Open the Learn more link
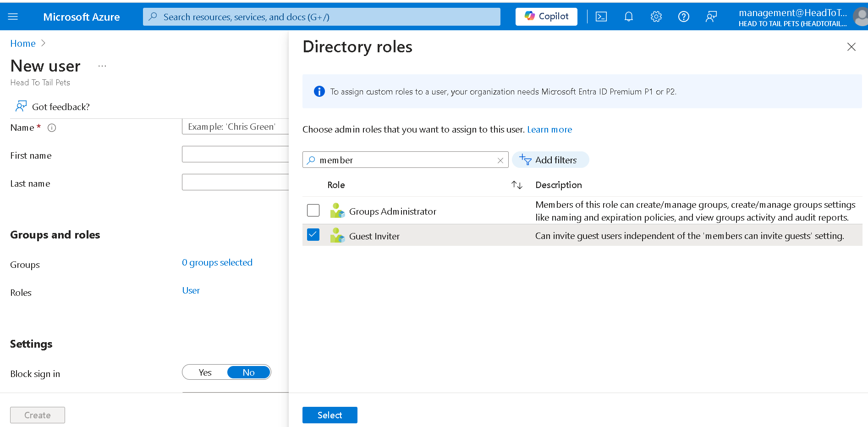Screen dimensions: 868x427 pos(549,130)
